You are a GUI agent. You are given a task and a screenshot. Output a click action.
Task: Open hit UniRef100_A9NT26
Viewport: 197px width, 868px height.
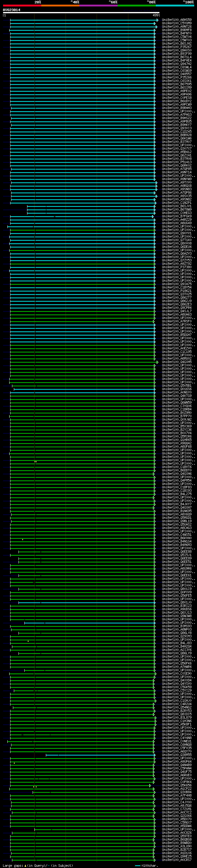tap(177, 26)
